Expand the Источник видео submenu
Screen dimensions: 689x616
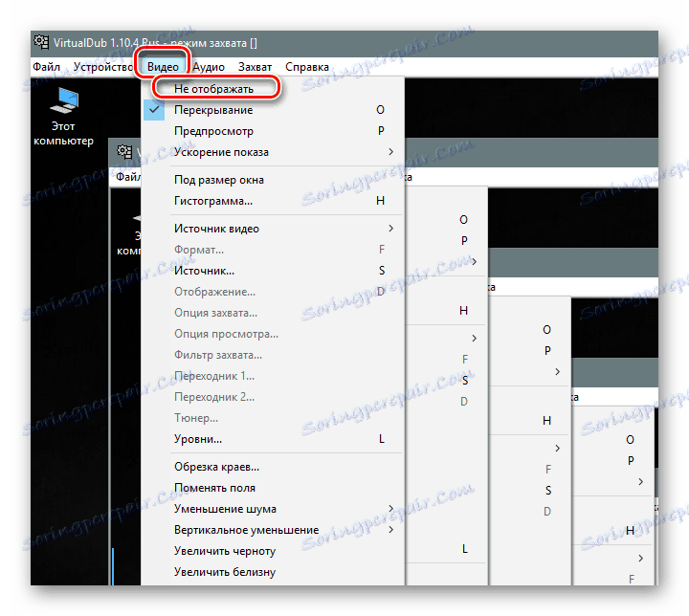click(x=273, y=229)
